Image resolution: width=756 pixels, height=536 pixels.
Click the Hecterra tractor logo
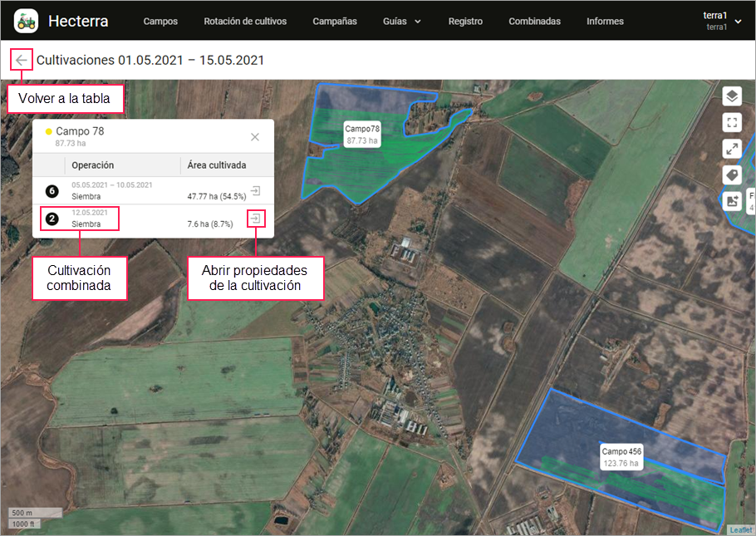tap(26, 21)
